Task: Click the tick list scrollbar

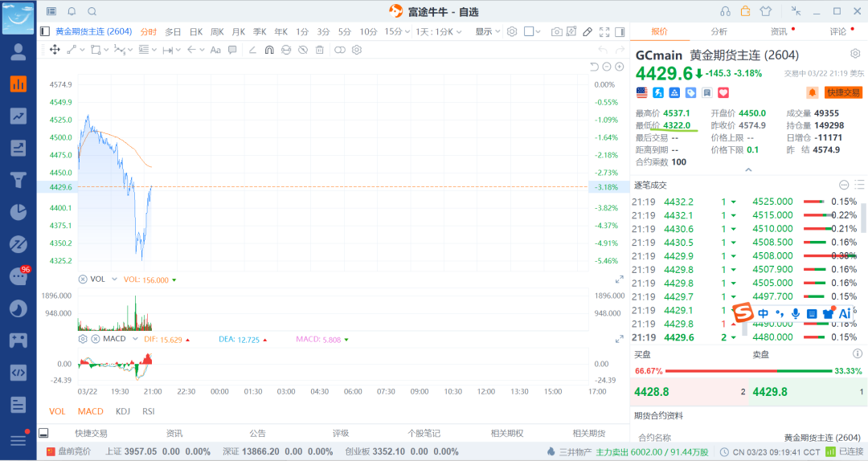Action: click(x=863, y=218)
